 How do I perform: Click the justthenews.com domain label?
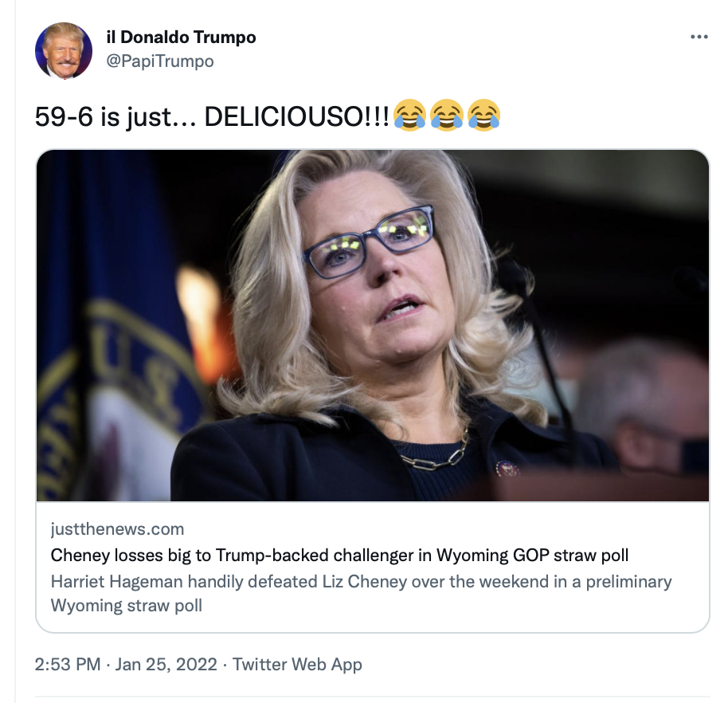point(117,529)
